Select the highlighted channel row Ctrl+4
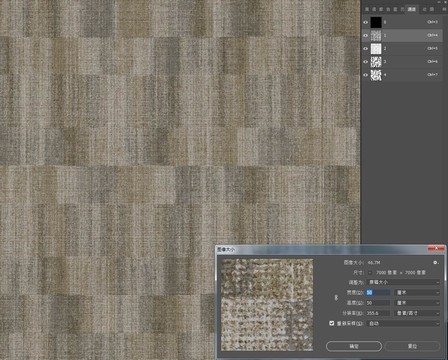This screenshot has height=360, width=448. [402, 35]
